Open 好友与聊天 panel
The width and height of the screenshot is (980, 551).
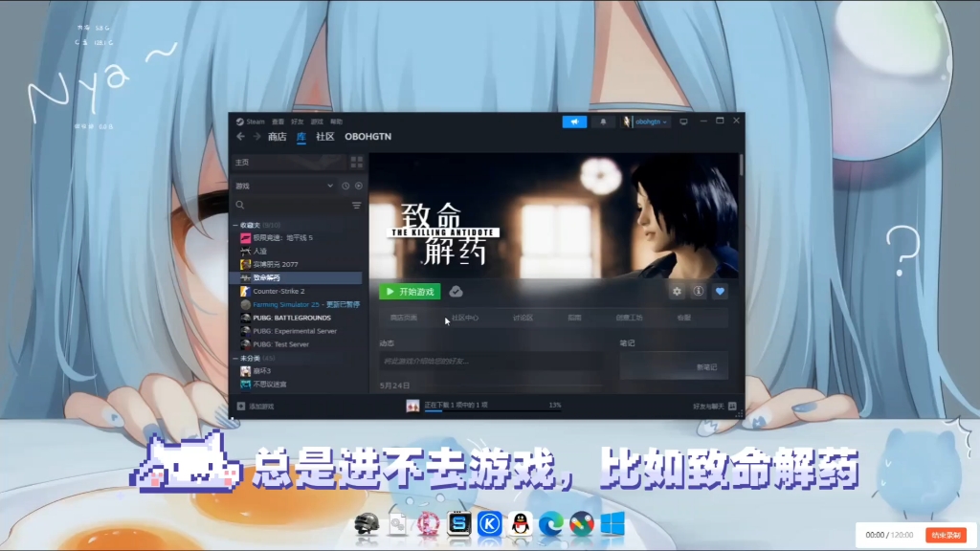tap(714, 407)
